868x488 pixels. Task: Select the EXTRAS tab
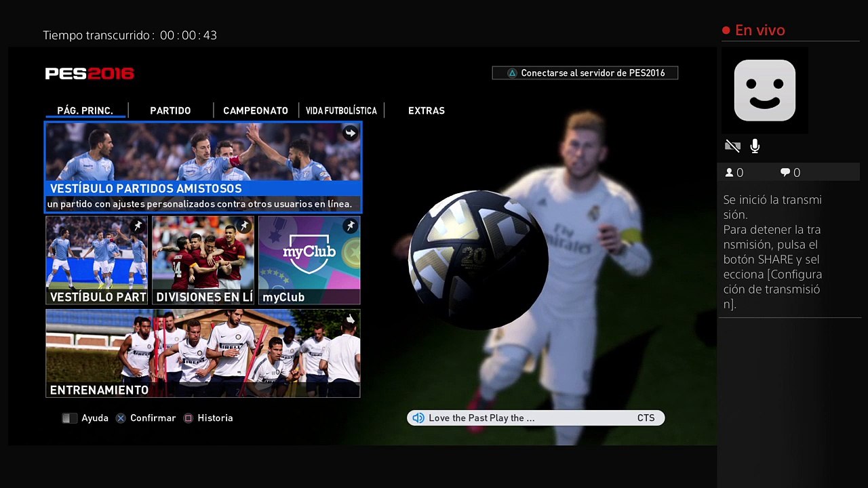[427, 110]
